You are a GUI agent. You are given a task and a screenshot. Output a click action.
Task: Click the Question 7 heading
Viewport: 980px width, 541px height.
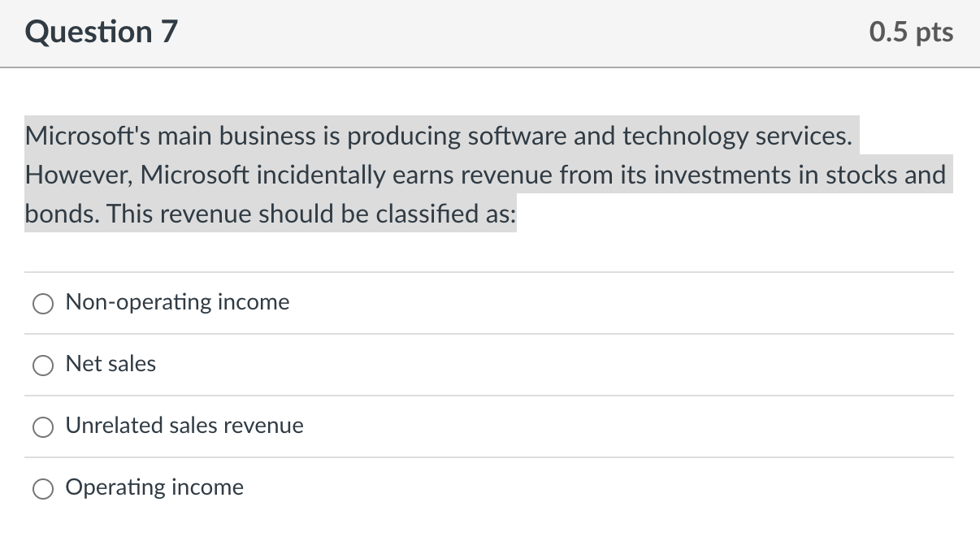click(100, 32)
